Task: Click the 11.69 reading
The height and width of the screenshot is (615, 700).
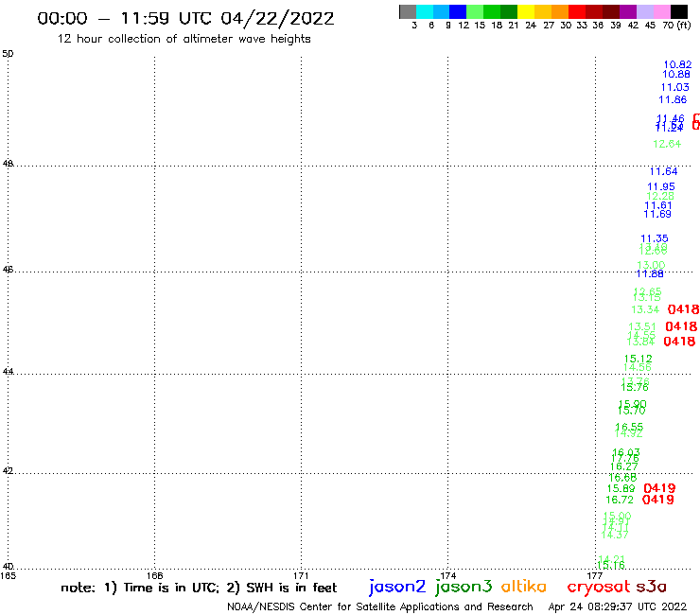Action: pos(657,214)
